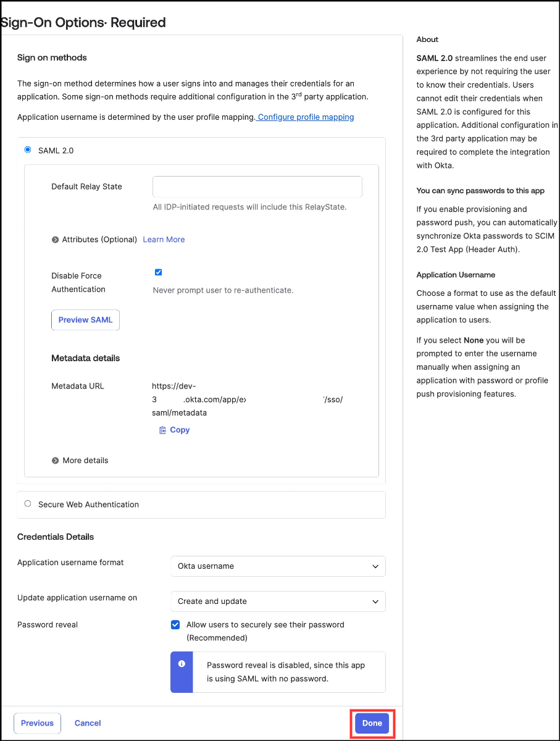
Task: Click the More details arrow icon
Action: (x=56, y=461)
